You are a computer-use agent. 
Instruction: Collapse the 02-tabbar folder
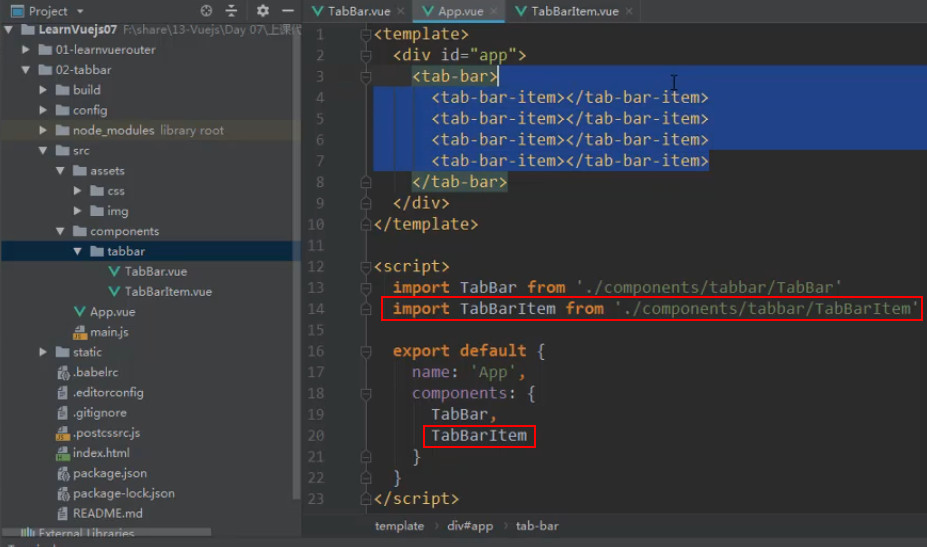point(25,70)
